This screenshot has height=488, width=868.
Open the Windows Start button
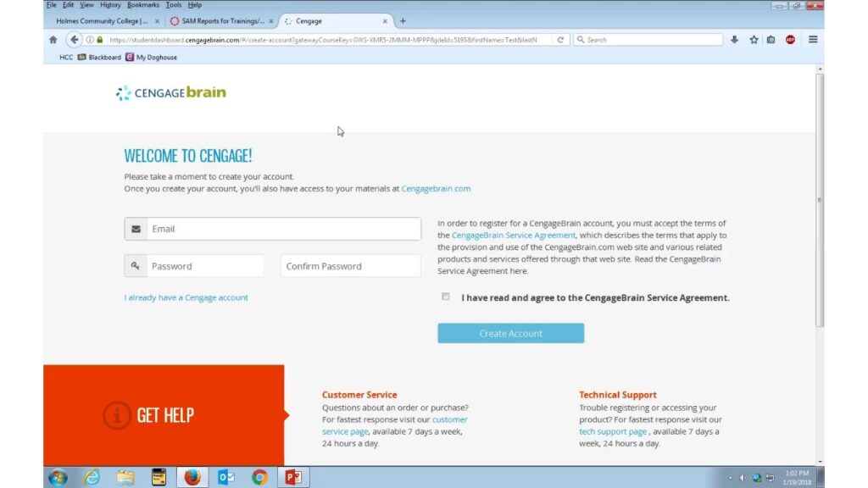tap(58, 477)
